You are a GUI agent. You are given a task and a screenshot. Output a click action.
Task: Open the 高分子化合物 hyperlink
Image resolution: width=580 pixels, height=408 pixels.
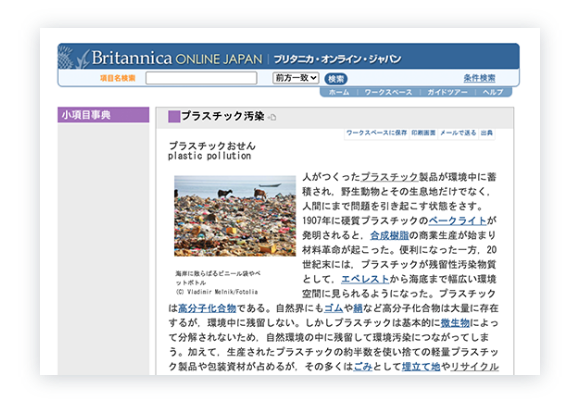(207, 308)
